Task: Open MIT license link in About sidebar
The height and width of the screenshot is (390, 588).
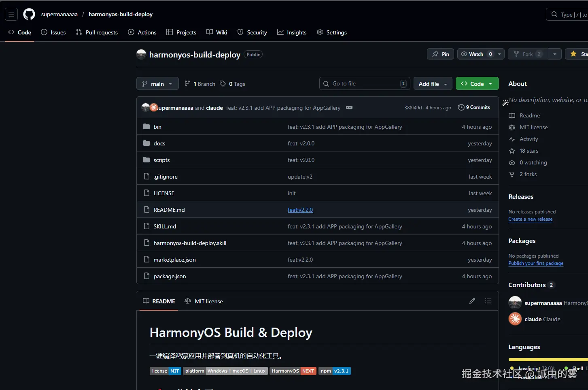Action: (x=528, y=127)
